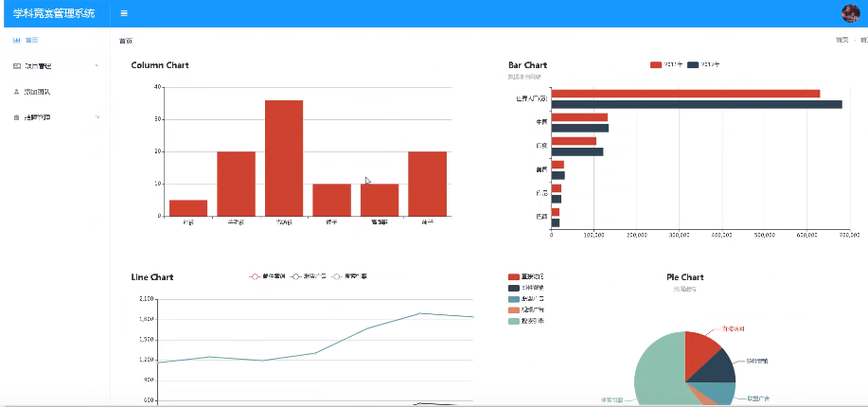Click the 40 label on Column Chart axis
Image resolution: width=868 pixels, height=407 pixels.
[x=158, y=87]
